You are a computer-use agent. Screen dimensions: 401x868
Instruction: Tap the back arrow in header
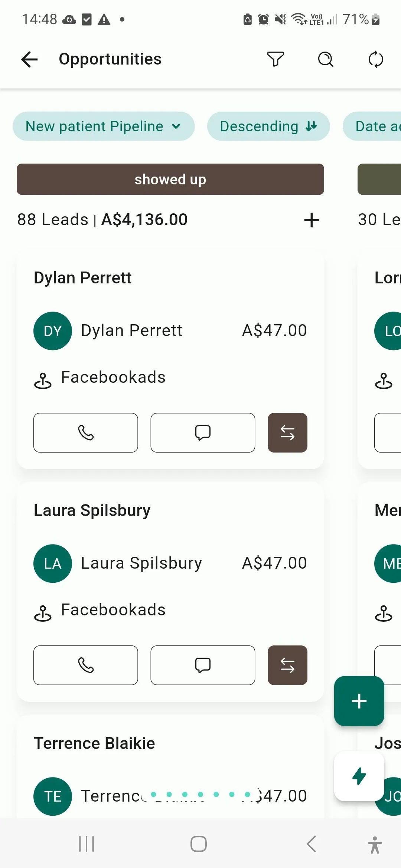[29, 59]
